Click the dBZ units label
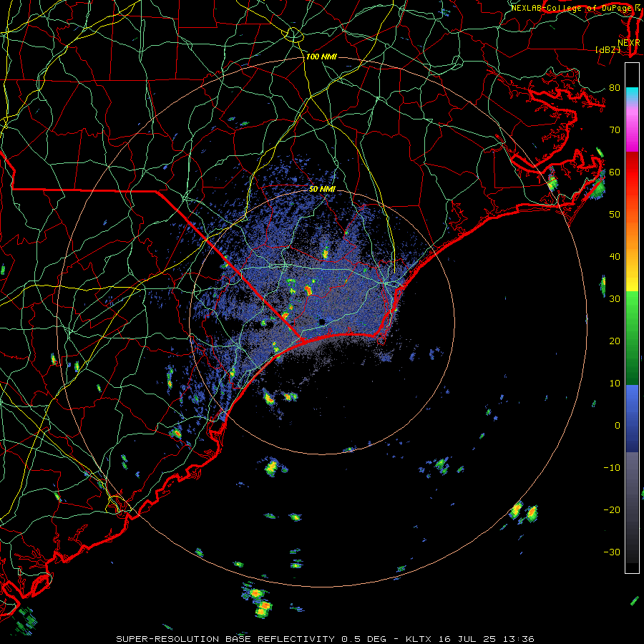The image size is (644, 644). point(608,49)
